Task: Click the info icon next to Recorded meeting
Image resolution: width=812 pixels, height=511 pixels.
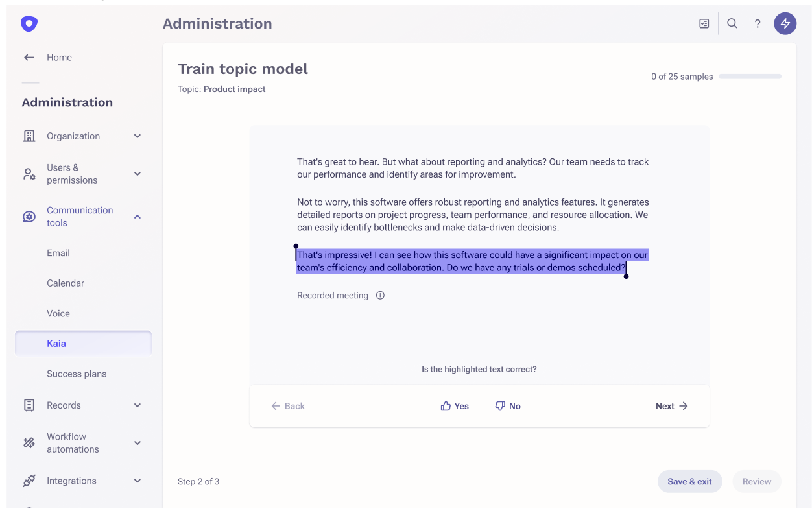Action: [x=380, y=295]
